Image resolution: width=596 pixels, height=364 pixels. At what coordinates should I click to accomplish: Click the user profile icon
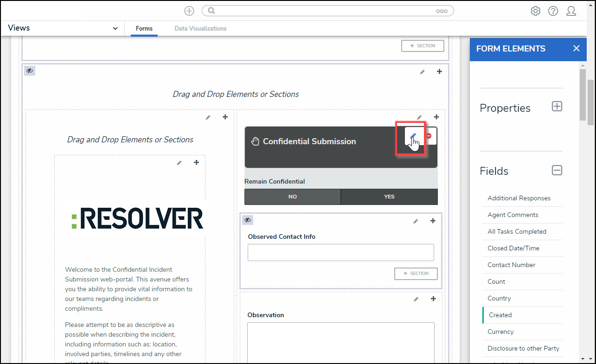pyautogui.click(x=571, y=11)
